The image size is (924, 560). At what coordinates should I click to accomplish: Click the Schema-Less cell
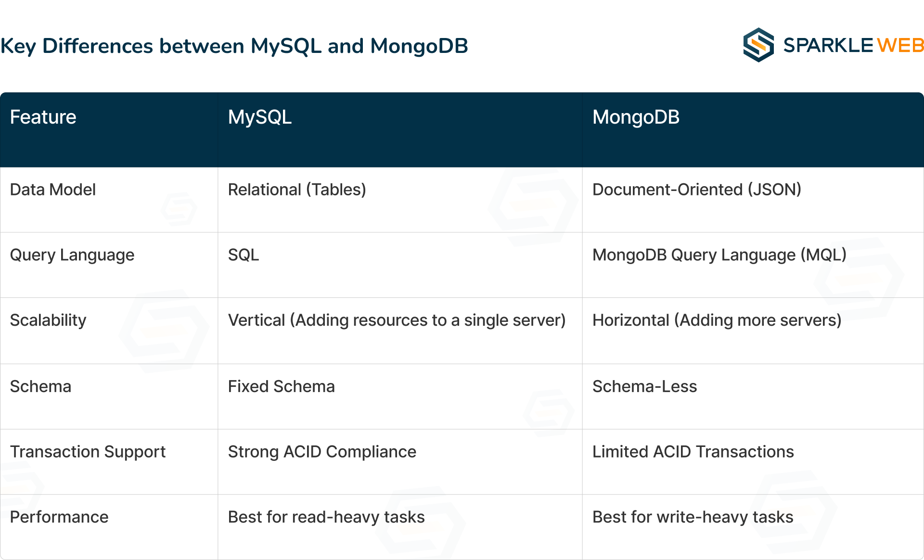coord(644,386)
